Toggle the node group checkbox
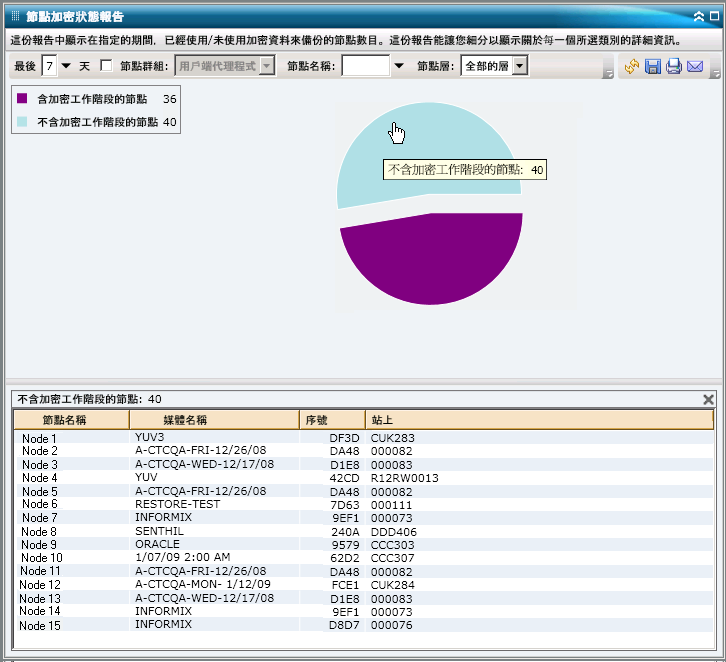The image size is (726, 662). pyautogui.click(x=107, y=66)
